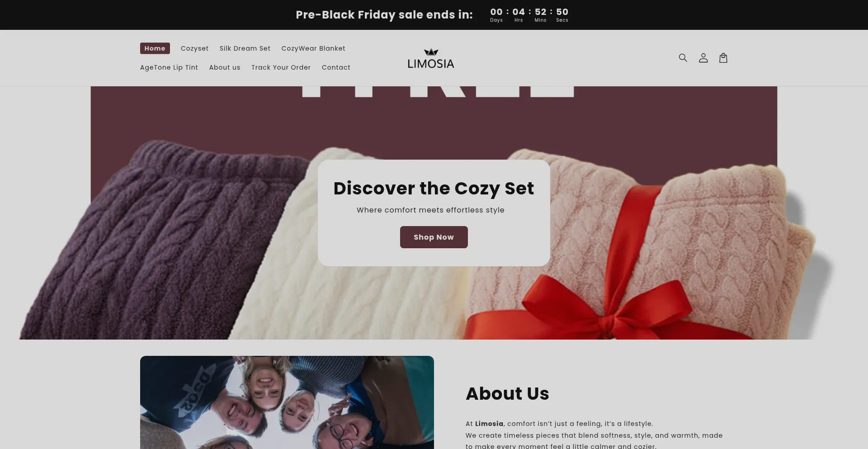Open the About us menu link
The width and height of the screenshot is (868, 449).
tap(225, 67)
